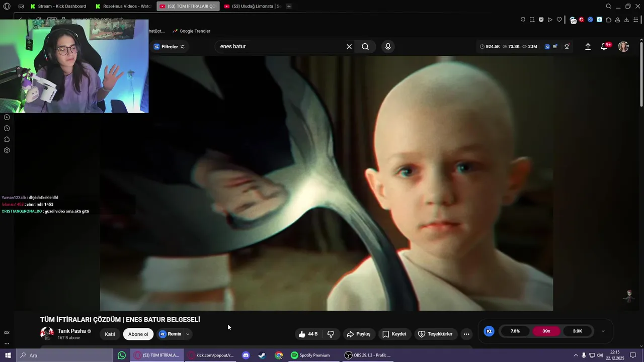The height and width of the screenshot is (362, 644).
Task: Click the 73.3K views stat
Action: click(511, 46)
